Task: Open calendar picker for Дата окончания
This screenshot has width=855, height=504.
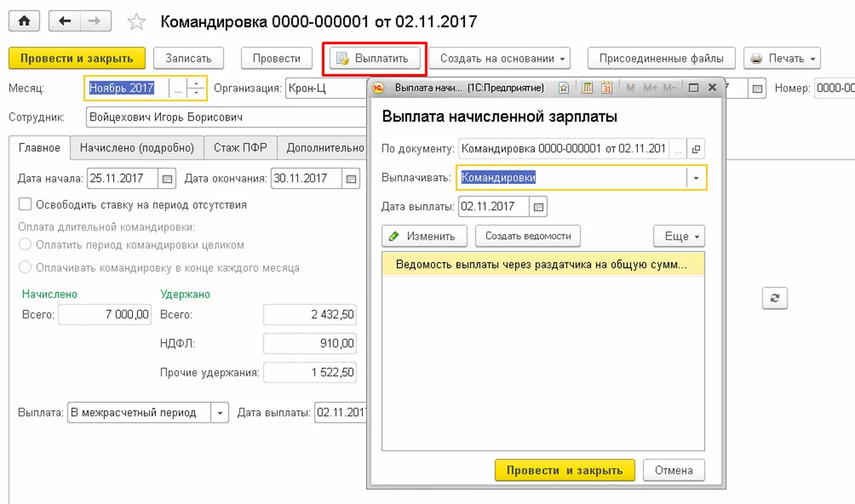Action: (x=351, y=178)
